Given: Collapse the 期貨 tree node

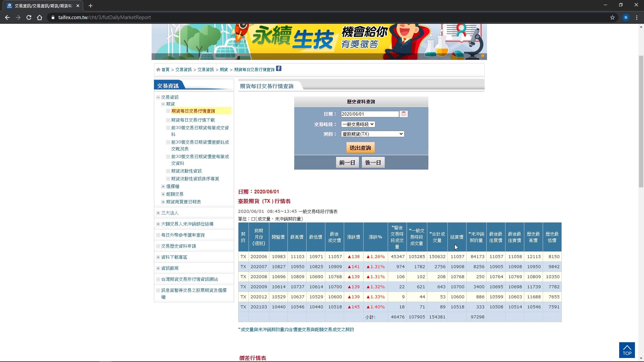Looking at the screenshot, I should coord(163,104).
